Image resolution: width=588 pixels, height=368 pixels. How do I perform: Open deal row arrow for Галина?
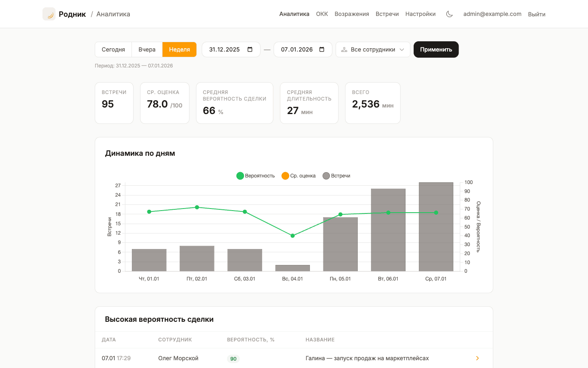pos(477,358)
